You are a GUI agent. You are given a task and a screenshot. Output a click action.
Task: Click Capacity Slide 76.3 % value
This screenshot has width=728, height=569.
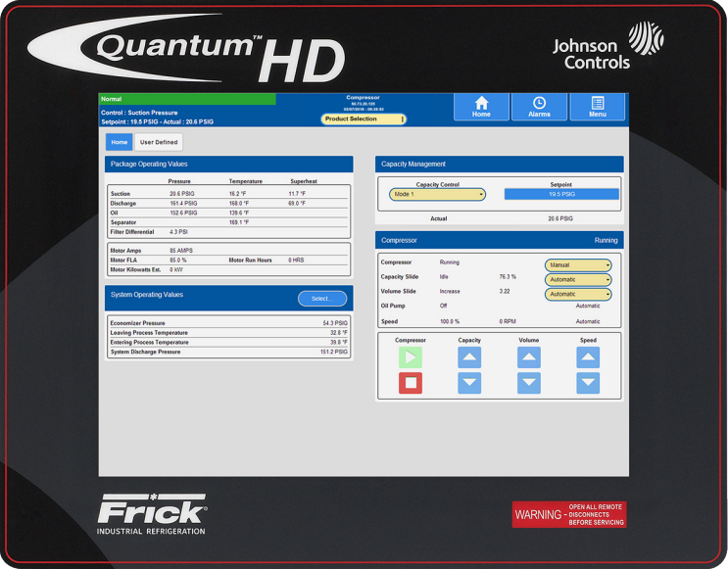tap(508, 276)
